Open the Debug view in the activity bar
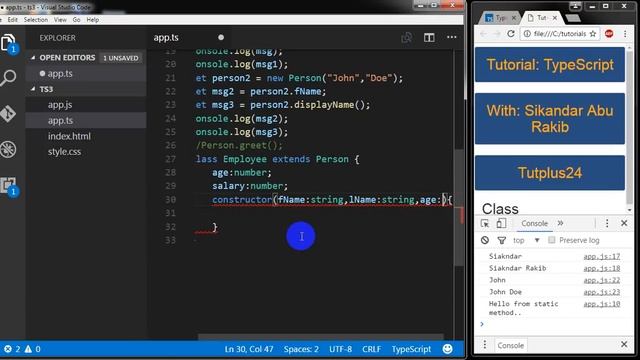The height and width of the screenshot is (360, 640). [8, 149]
